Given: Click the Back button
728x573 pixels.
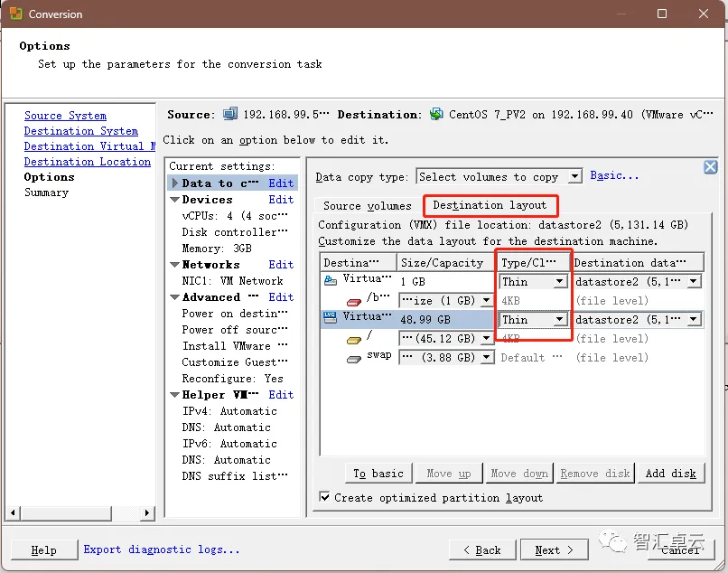Looking at the screenshot, I should point(482,550).
